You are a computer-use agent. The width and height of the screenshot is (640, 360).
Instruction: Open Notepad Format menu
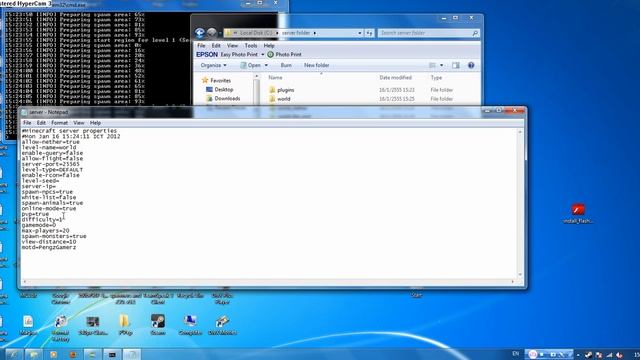(60, 123)
